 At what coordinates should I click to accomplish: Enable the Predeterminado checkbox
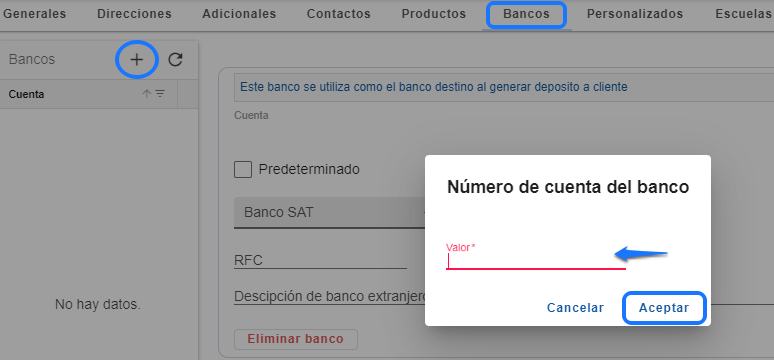point(243,170)
